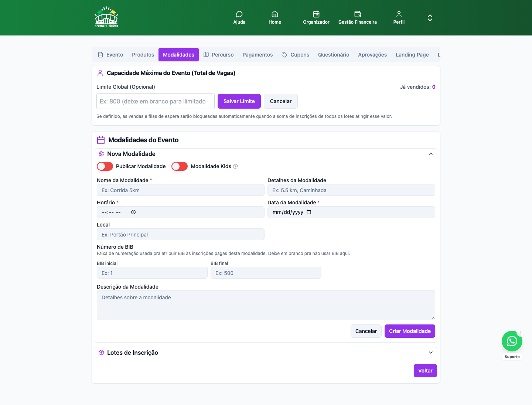Open the Cupons tab
Image resolution: width=532 pixels, height=405 pixels.
tap(295, 55)
